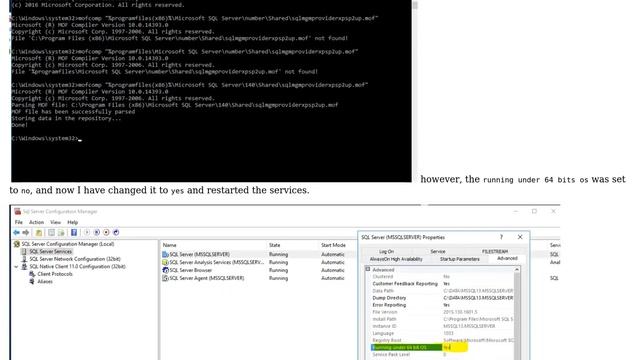This screenshot has width=640, height=360.
Task: Switch to the Service tab
Action: click(438, 251)
